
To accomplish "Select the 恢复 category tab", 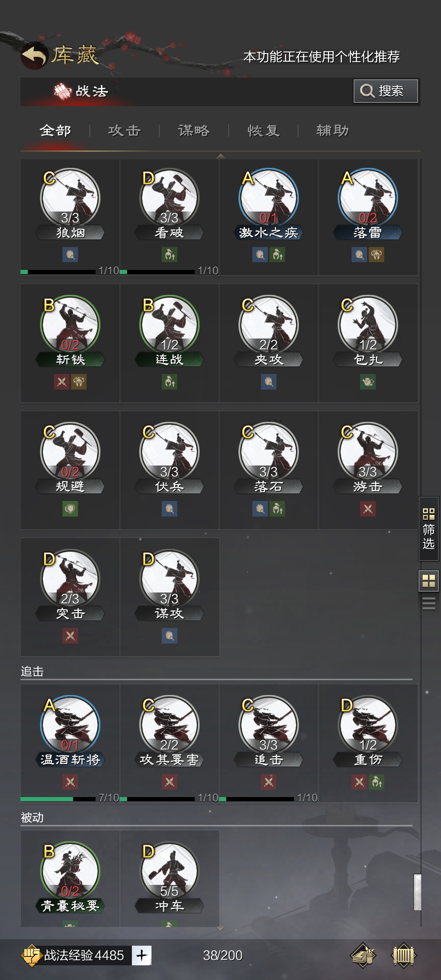I will coord(263,131).
